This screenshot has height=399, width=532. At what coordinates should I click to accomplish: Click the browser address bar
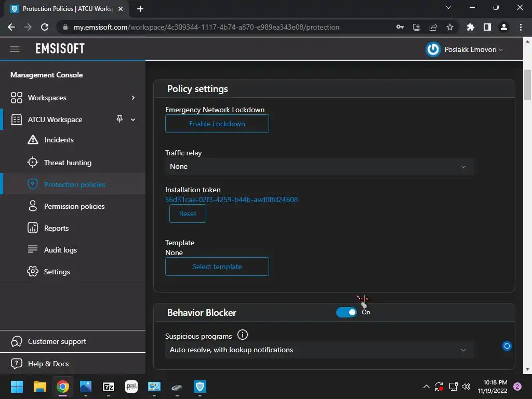point(206,27)
